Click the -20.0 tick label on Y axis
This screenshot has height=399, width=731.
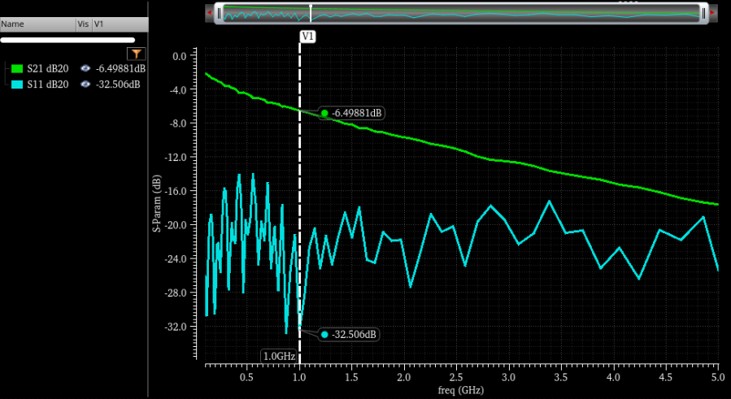176,225
